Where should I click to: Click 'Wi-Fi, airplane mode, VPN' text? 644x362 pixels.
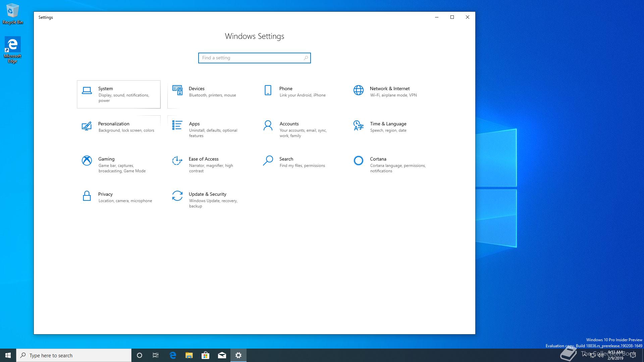click(x=393, y=95)
